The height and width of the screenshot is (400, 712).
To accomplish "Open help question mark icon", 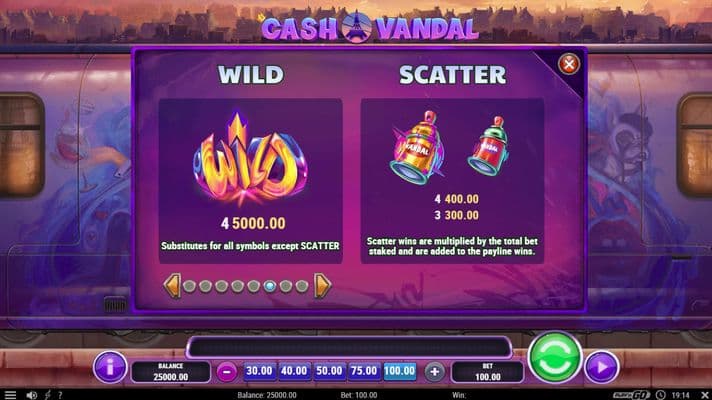I will (x=60, y=395).
